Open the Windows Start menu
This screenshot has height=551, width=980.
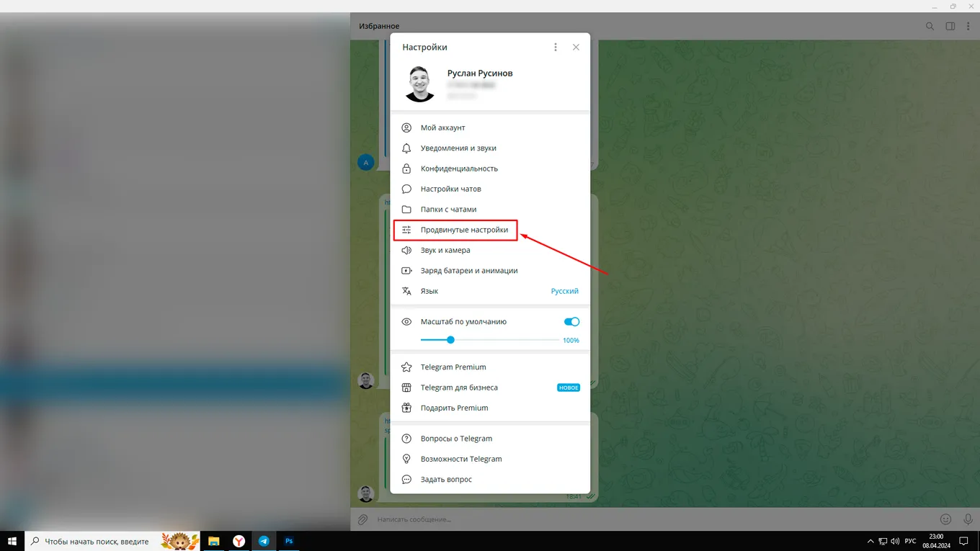pyautogui.click(x=12, y=541)
